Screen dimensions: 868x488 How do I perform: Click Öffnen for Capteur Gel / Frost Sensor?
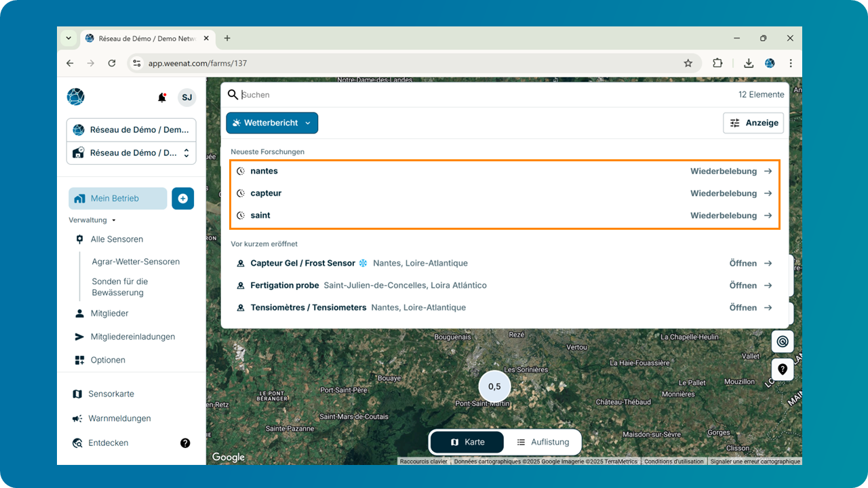[743, 263]
